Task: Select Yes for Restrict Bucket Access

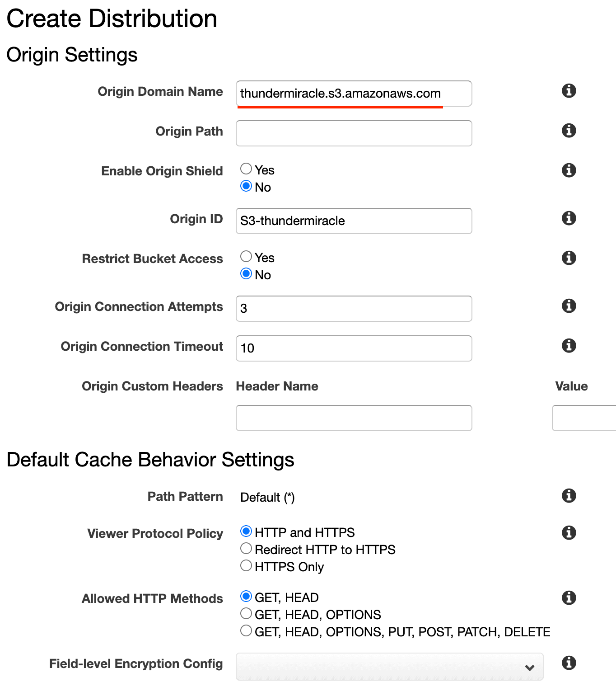Action: click(246, 256)
